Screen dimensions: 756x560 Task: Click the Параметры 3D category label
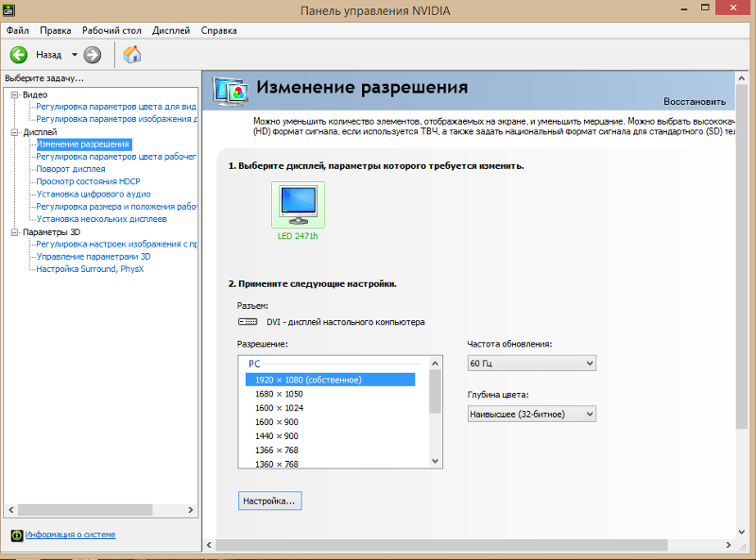(52, 232)
